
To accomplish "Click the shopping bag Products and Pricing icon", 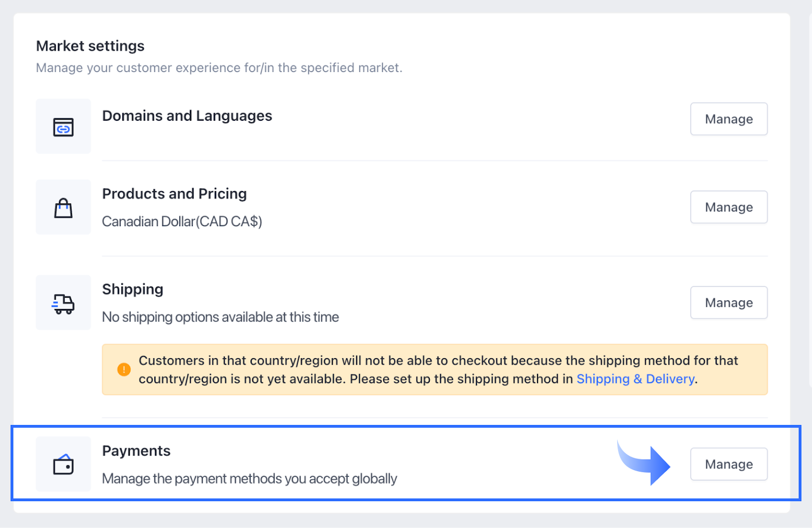I will click(63, 208).
